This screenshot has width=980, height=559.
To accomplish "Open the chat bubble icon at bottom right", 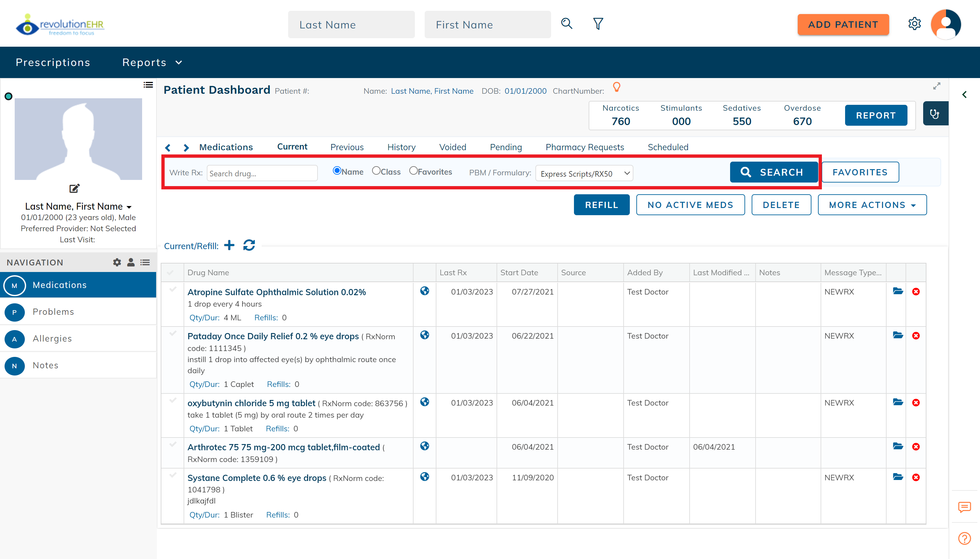I will (x=964, y=507).
